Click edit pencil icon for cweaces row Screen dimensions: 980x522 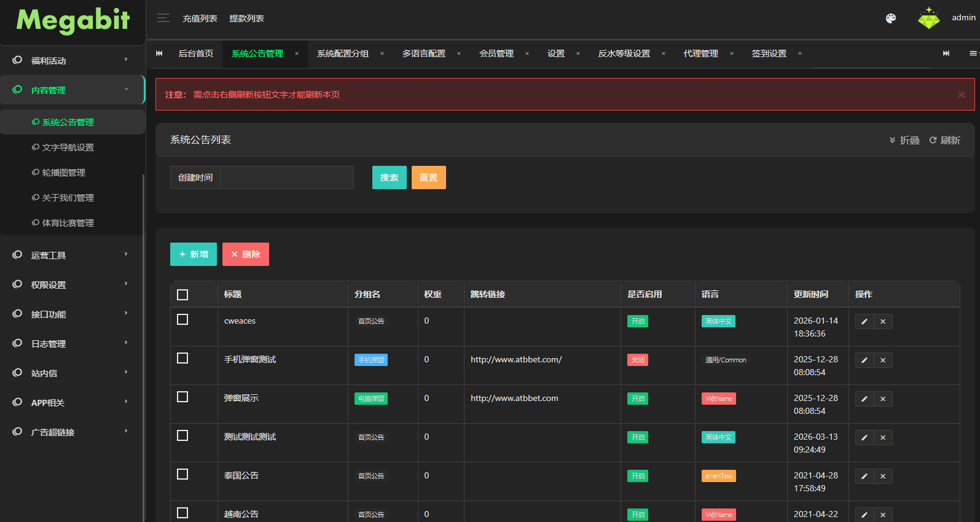point(864,322)
